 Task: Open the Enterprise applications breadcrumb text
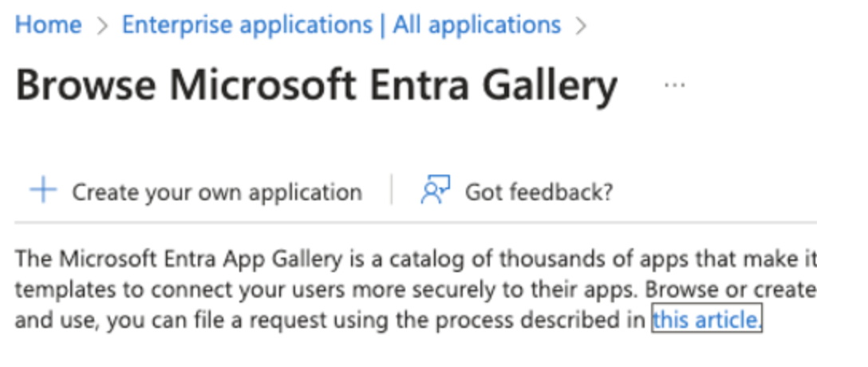click(x=247, y=25)
